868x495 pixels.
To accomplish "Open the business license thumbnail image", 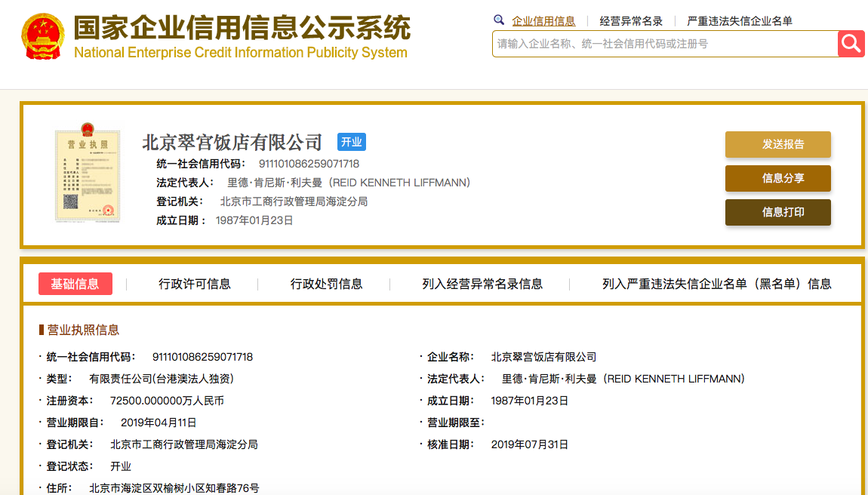I will click(88, 175).
